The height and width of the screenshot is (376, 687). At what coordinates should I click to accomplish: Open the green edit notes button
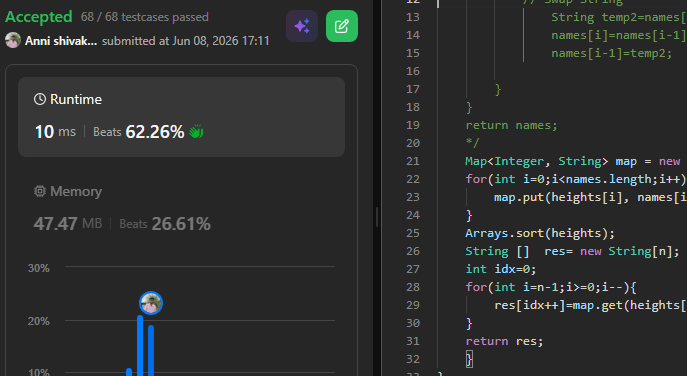pos(342,26)
